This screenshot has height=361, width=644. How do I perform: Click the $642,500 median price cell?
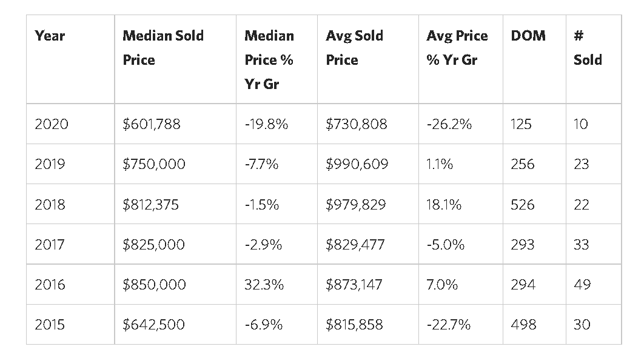pyautogui.click(x=153, y=325)
